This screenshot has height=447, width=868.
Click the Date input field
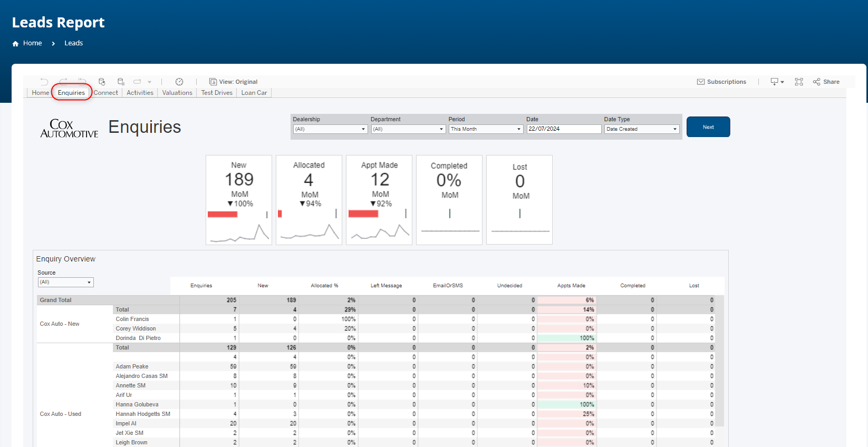pyautogui.click(x=564, y=129)
